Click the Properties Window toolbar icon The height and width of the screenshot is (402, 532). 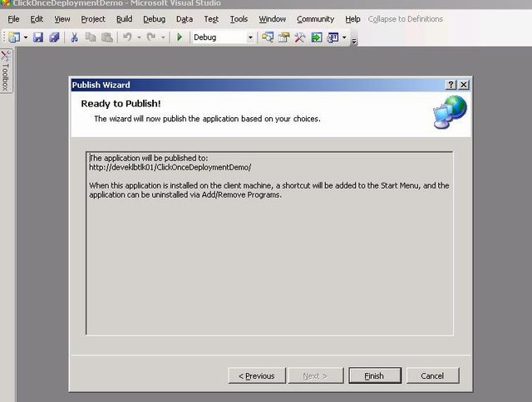pyautogui.click(x=284, y=37)
